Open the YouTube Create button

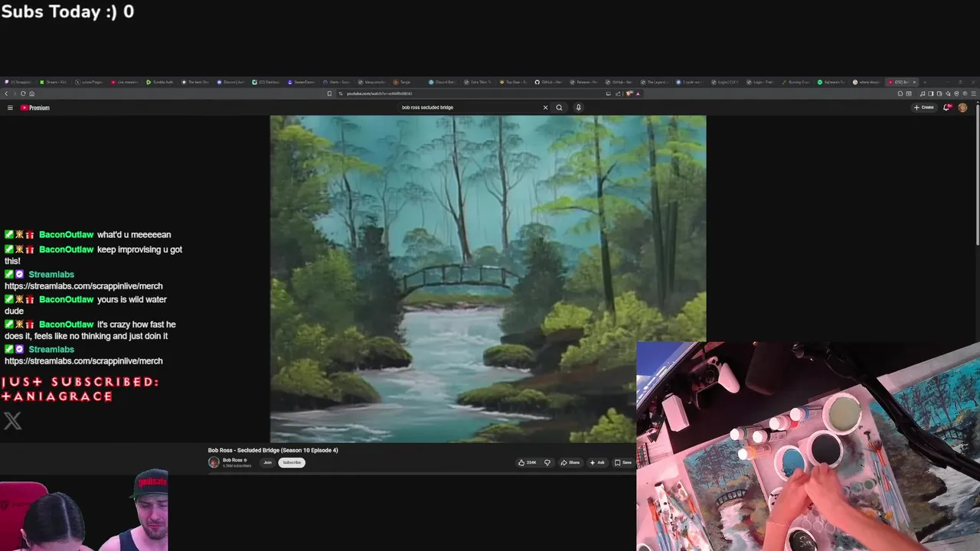coord(924,108)
